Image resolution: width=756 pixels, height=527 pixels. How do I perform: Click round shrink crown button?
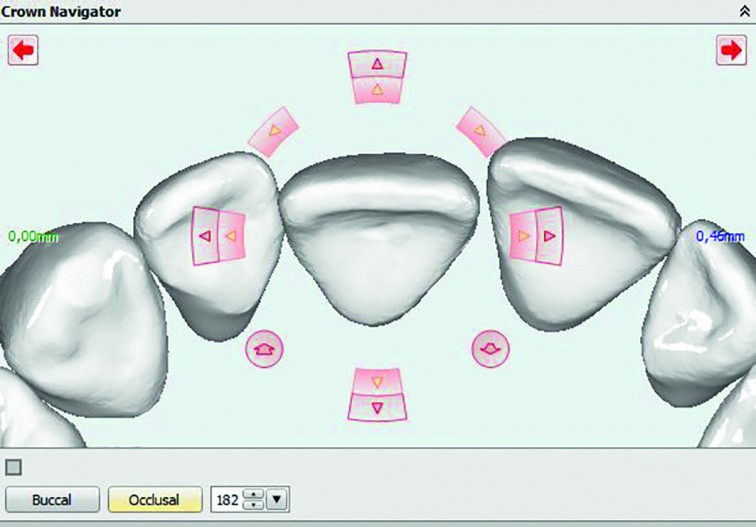(490, 349)
